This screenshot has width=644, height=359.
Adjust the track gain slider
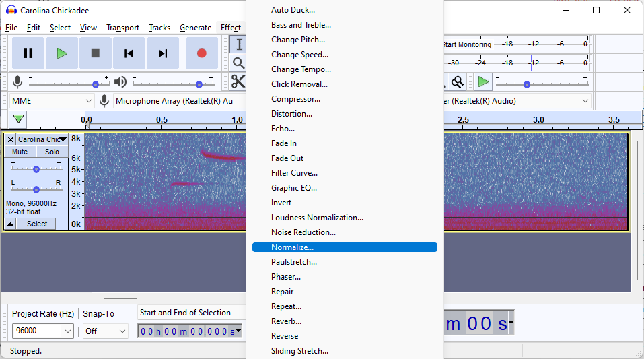[x=36, y=168]
